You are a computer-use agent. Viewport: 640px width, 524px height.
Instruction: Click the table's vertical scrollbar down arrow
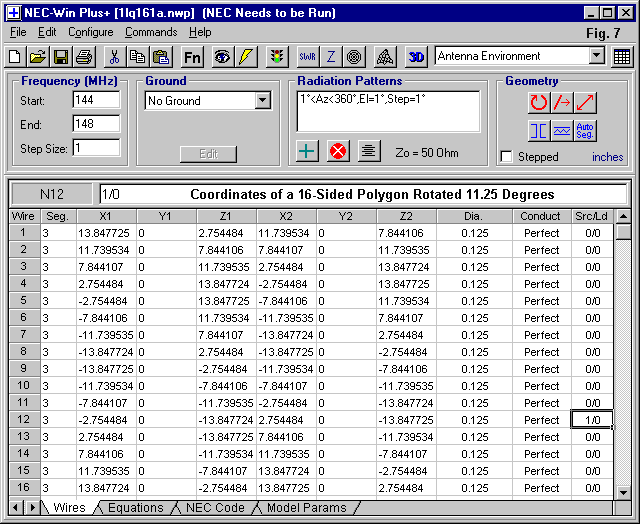623,491
